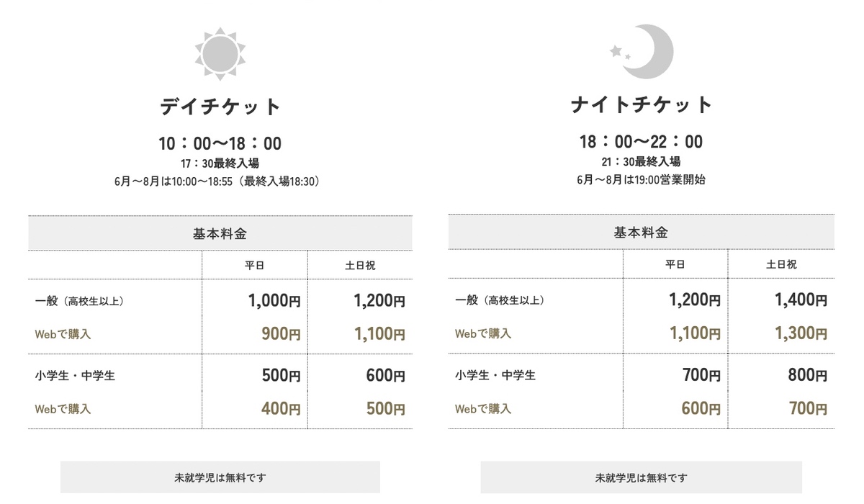Click the sun icon above デイチケット

pos(220,53)
